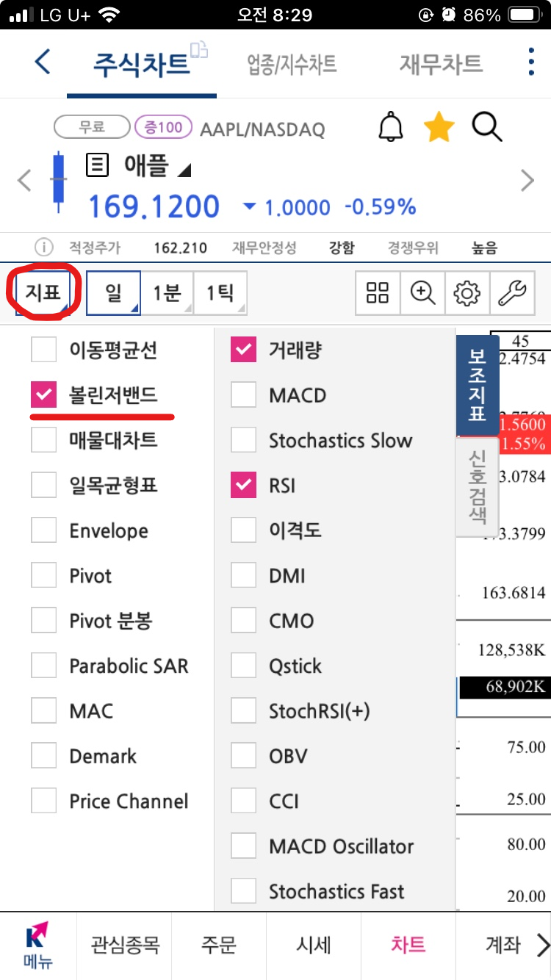Enable the Demark checkbox
Screen dimensions: 551x980
pos(44,756)
